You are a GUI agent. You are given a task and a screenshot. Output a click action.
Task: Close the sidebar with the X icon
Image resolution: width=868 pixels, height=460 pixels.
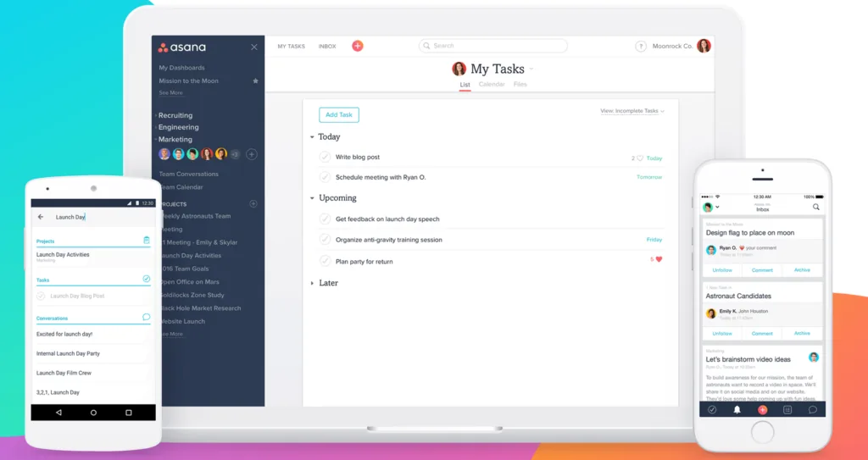tap(254, 47)
